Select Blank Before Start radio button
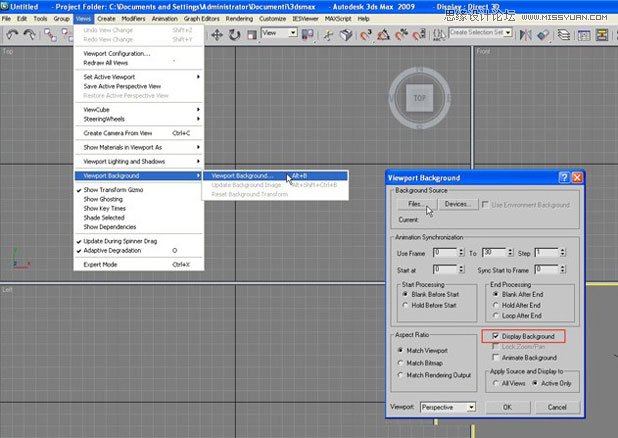The height and width of the screenshot is (438, 618). (x=405, y=294)
